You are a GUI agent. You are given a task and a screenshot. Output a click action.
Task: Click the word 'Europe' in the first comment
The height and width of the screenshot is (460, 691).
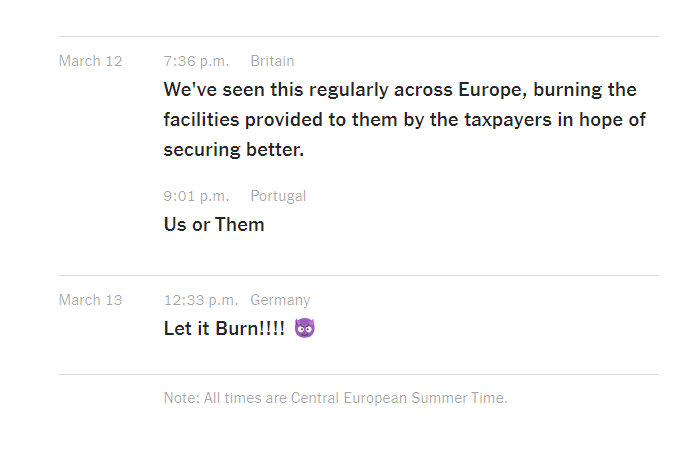tap(493, 90)
